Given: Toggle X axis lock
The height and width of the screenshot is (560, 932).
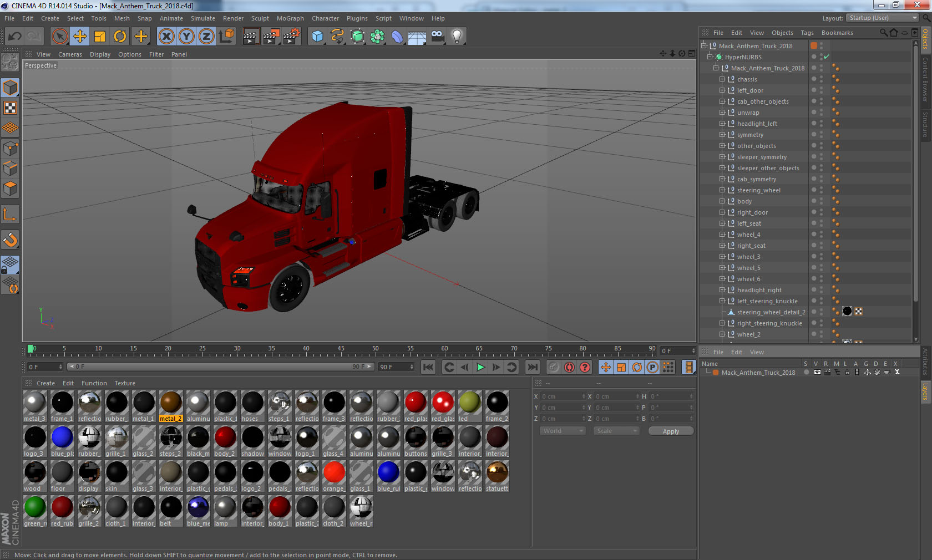Looking at the screenshot, I should tap(166, 37).
